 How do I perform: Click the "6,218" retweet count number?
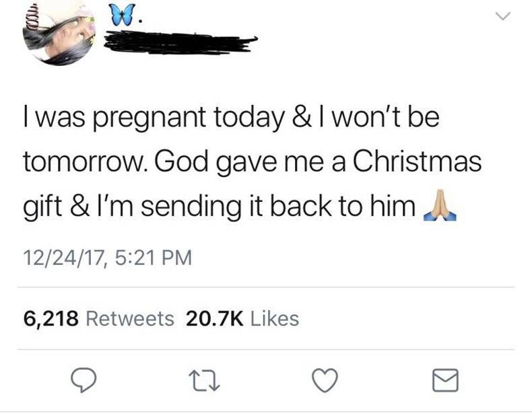click(x=52, y=318)
